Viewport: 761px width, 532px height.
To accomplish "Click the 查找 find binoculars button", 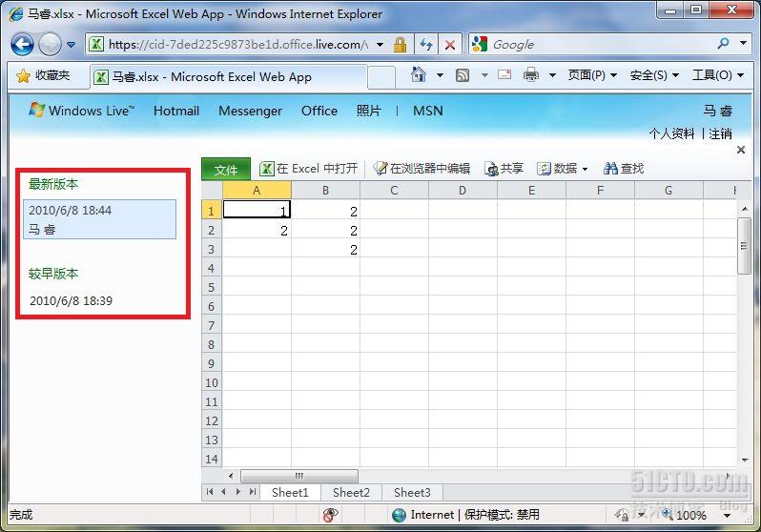I will (x=624, y=169).
